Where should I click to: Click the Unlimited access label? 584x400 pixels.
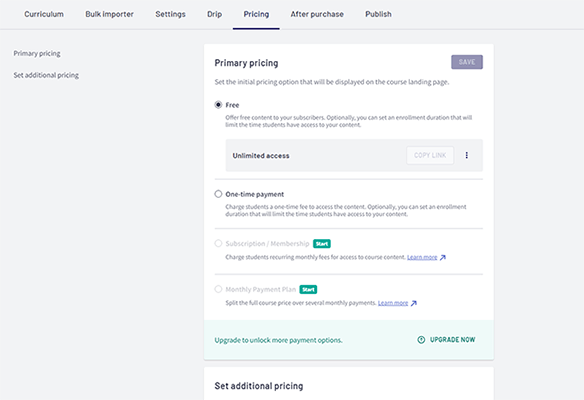[x=261, y=156]
